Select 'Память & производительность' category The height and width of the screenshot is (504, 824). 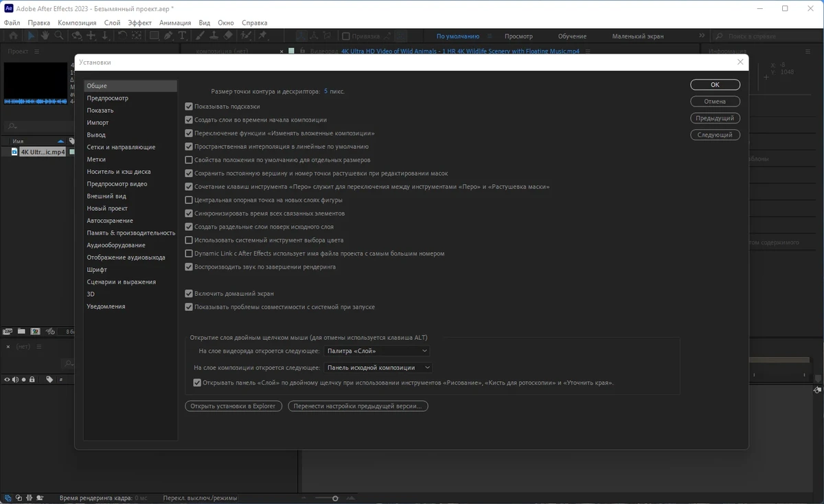[x=130, y=233]
